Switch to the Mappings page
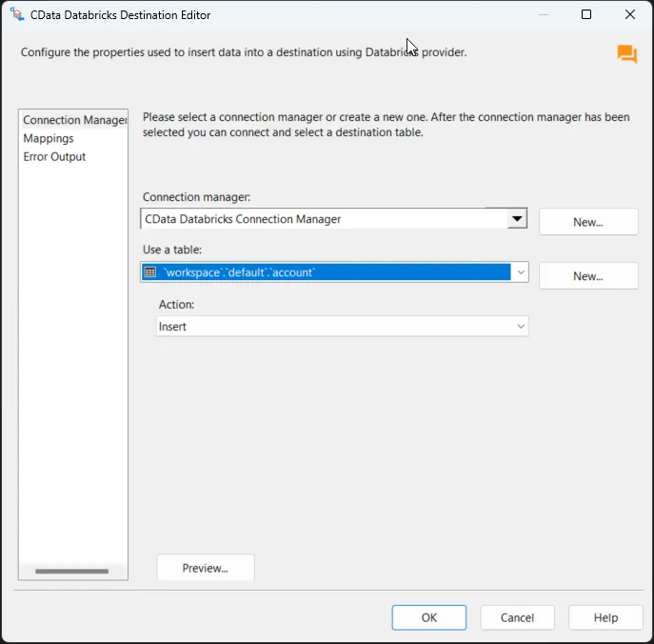Image resolution: width=654 pixels, height=644 pixels. pyautogui.click(x=49, y=138)
